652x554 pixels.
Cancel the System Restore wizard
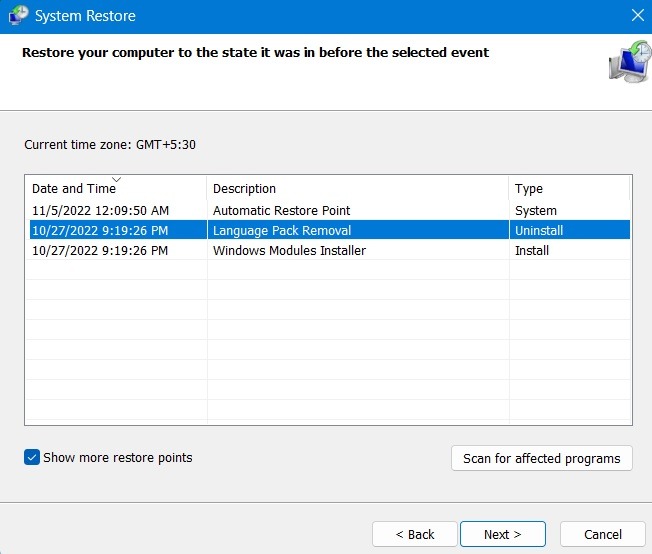pyautogui.click(x=603, y=534)
